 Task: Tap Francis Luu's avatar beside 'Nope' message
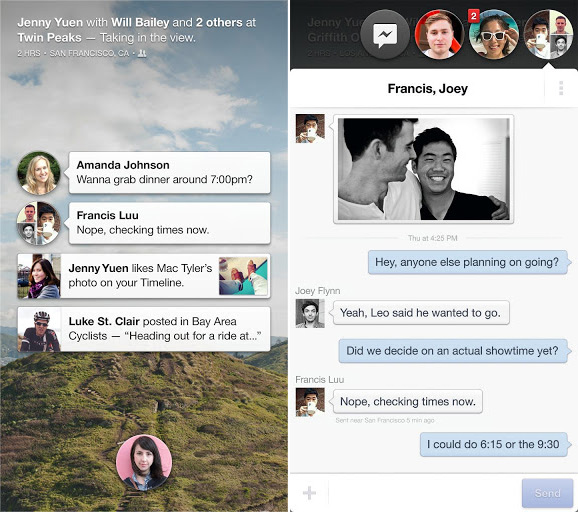(310, 402)
